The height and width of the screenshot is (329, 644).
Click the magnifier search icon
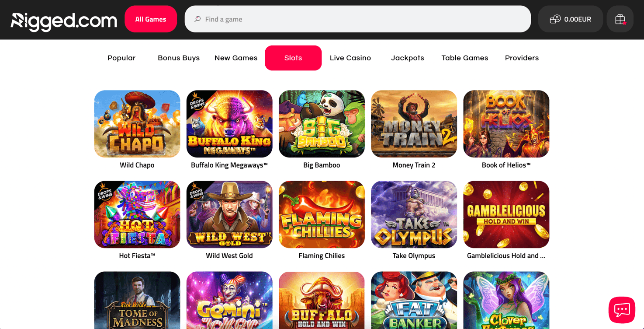pyautogui.click(x=197, y=19)
